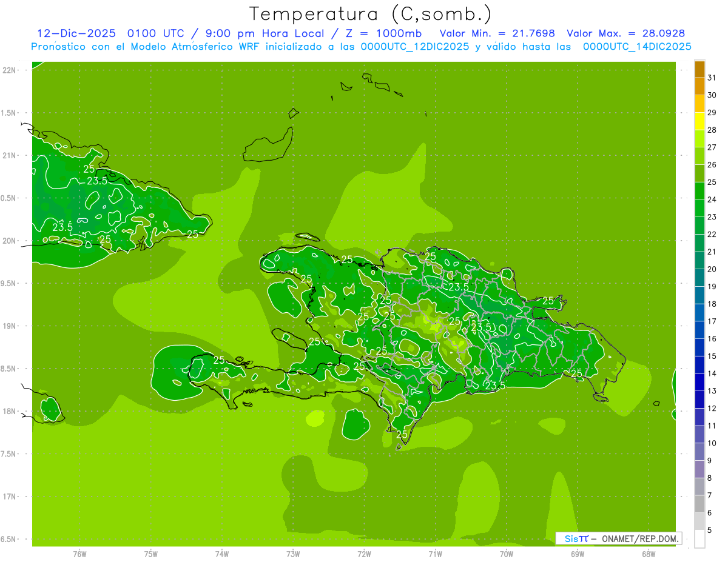Click the "70W" longitude axis label
This screenshot has width=728, height=562.
click(x=507, y=554)
